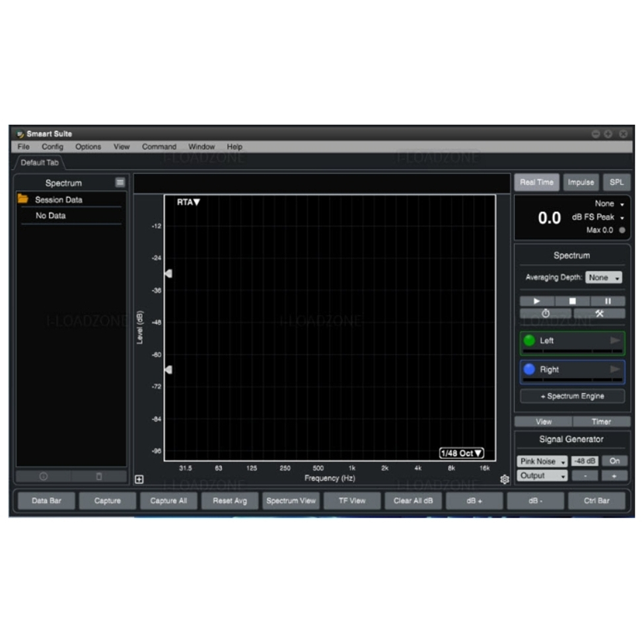Open the View menu
Viewport: 644px width, 644px height.
tap(122, 147)
